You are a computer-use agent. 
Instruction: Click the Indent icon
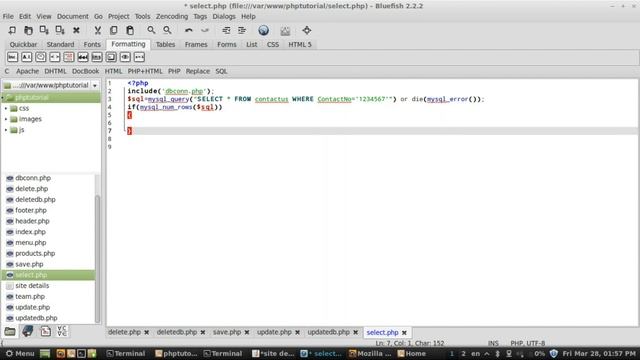(242, 30)
